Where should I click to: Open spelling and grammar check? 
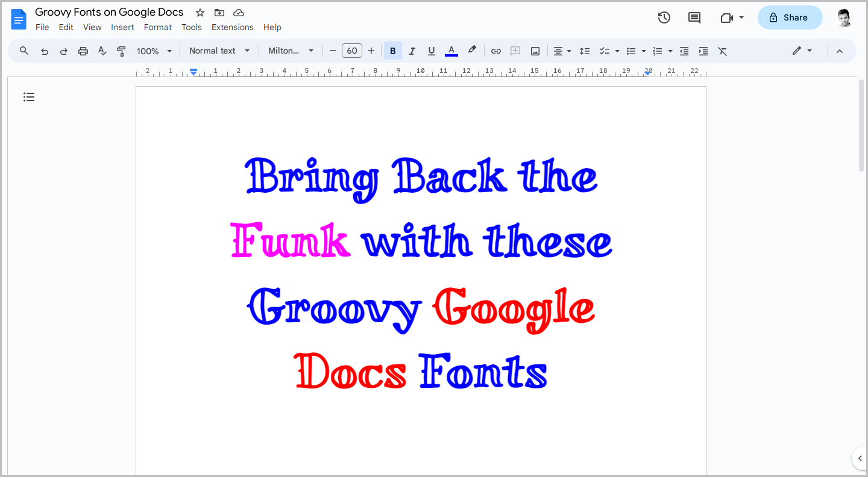[102, 51]
